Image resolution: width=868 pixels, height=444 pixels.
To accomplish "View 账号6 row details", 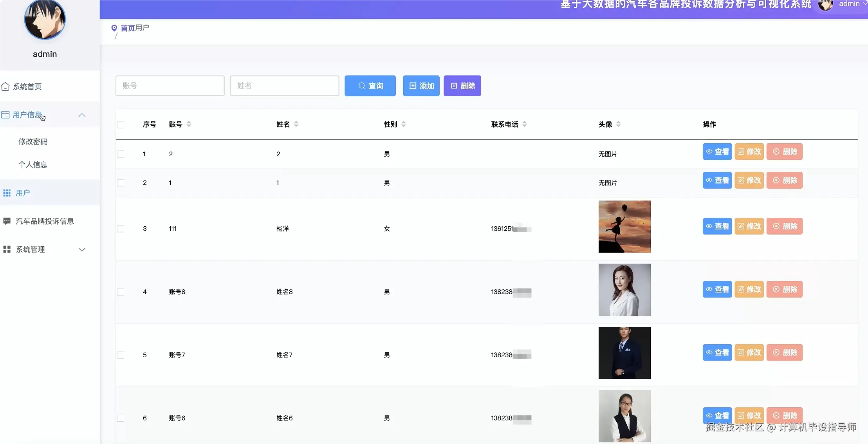I will [717, 415].
